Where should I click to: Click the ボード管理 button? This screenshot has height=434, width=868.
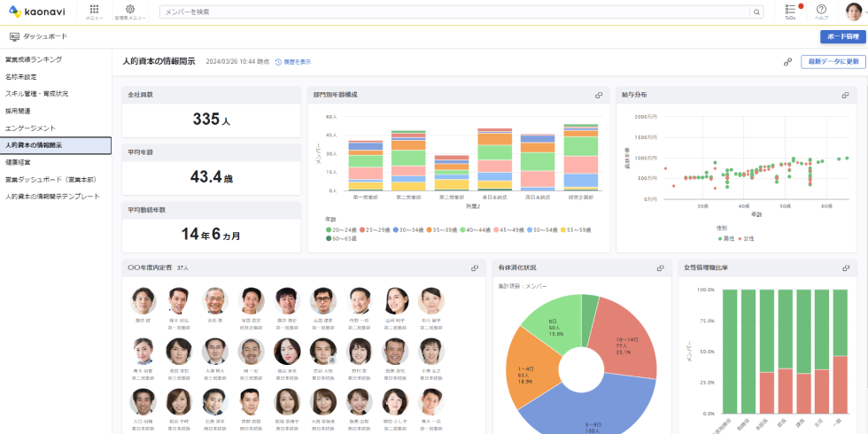tap(842, 37)
